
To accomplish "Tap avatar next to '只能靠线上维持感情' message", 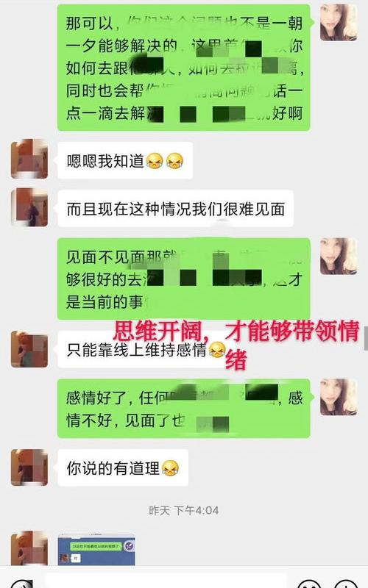I will [x=29, y=349].
